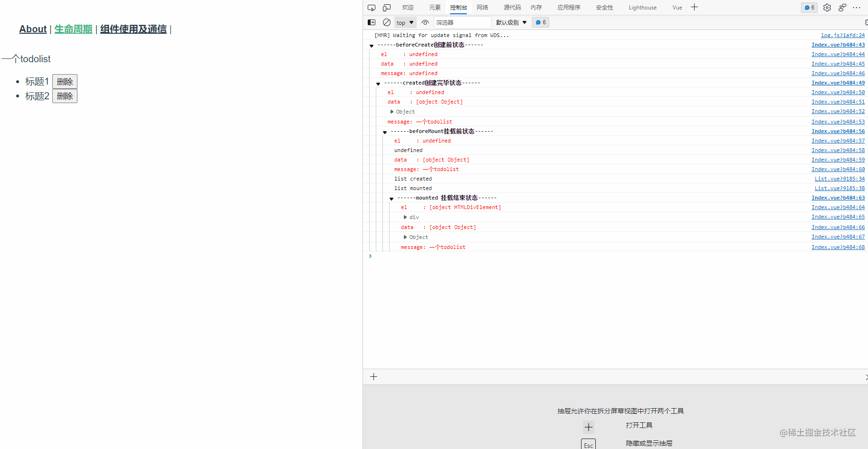This screenshot has width=868, height=449.
Task: Open source link Index.vue?b484:56
Action: click(838, 131)
